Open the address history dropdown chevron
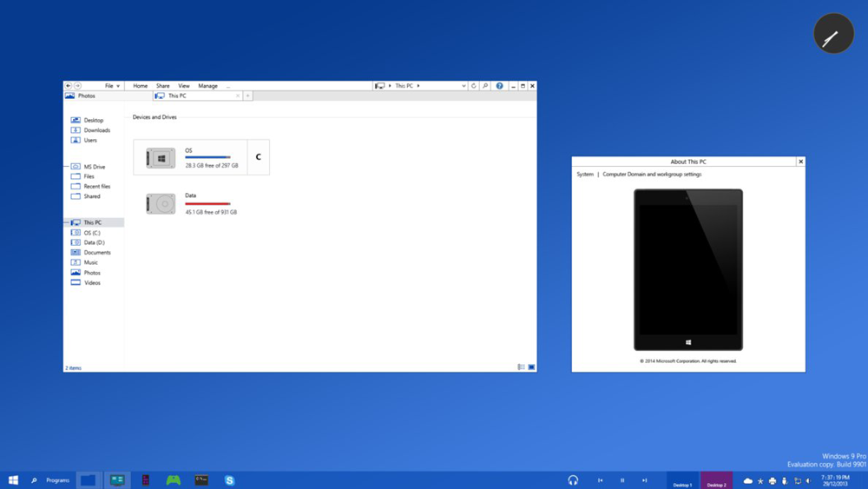 [x=464, y=86]
